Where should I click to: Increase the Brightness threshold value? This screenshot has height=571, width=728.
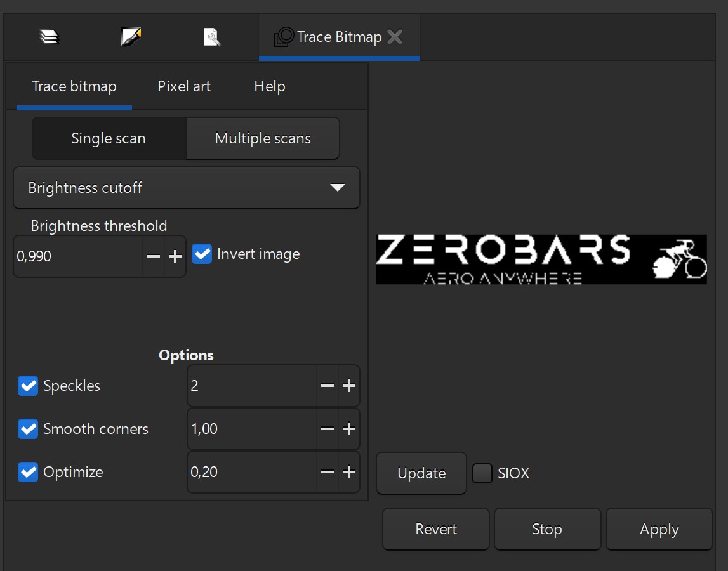175,256
